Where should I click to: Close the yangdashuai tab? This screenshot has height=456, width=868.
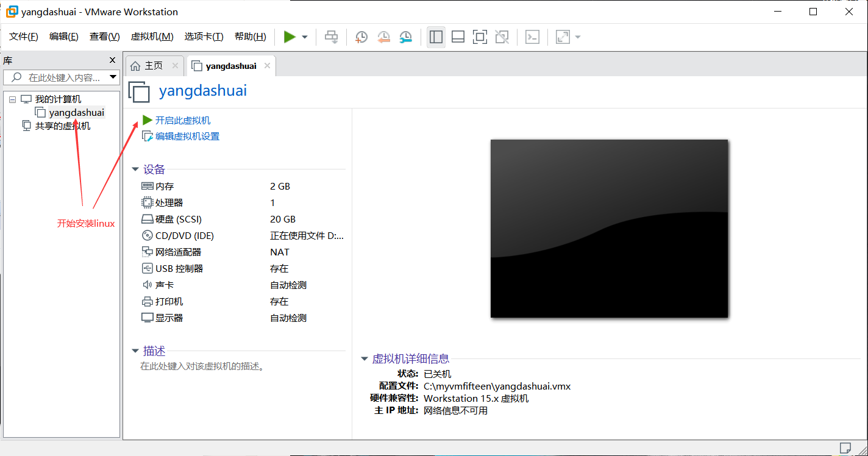tap(267, 66)
